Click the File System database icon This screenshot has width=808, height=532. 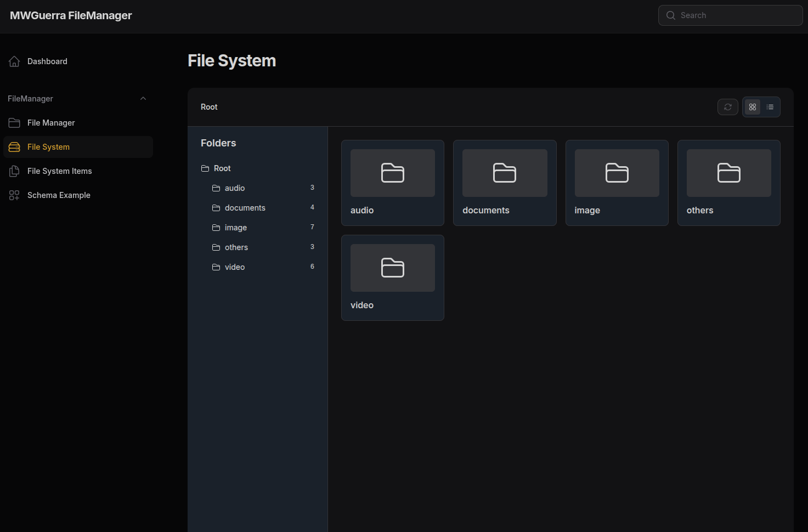(x=14, y=147)
